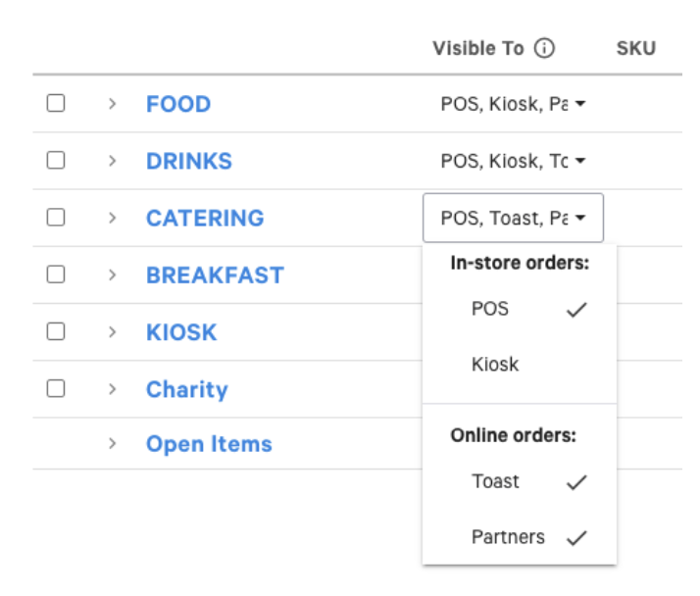Deselect Toast under Online orders
Image resolution: width=700 pixels, height=596 pixels.
point(520,481)
